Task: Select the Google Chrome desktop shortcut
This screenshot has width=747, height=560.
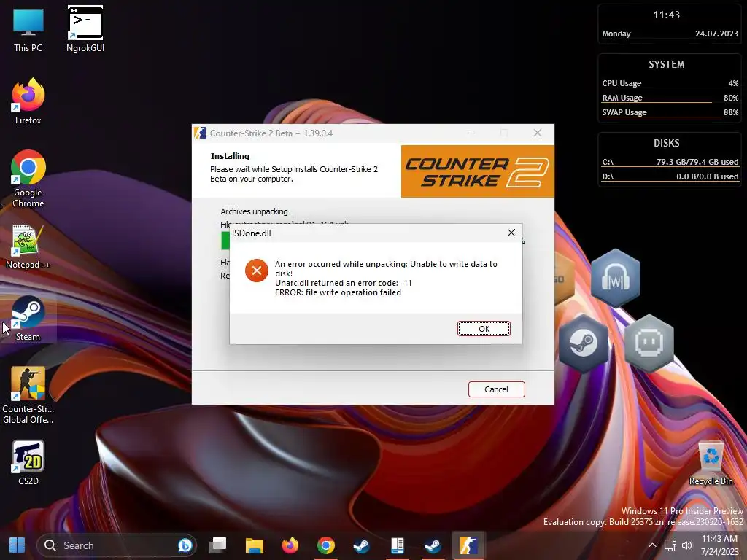Action: (x=28, y=179)
